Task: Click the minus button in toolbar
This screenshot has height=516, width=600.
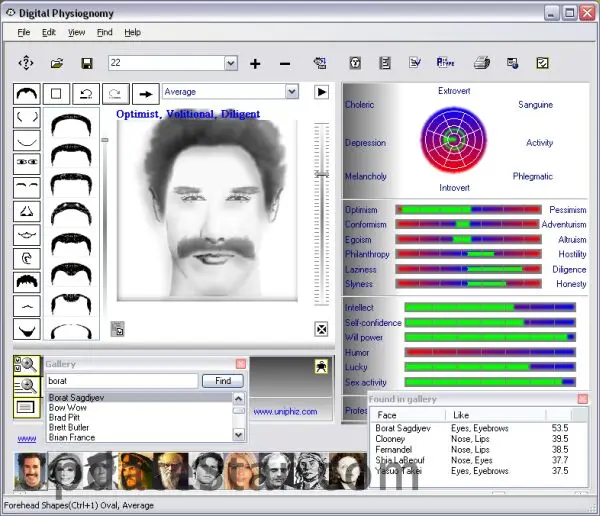Action: pos(285,64)
